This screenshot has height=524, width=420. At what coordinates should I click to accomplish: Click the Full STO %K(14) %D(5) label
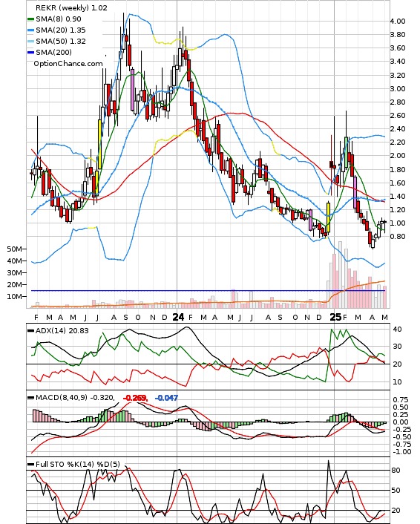click(77, 465)
